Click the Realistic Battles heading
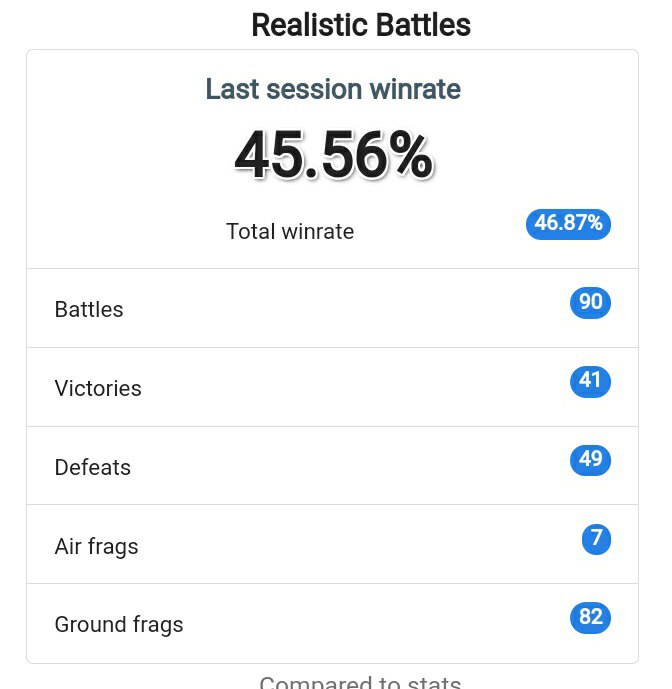 [361, 25]
